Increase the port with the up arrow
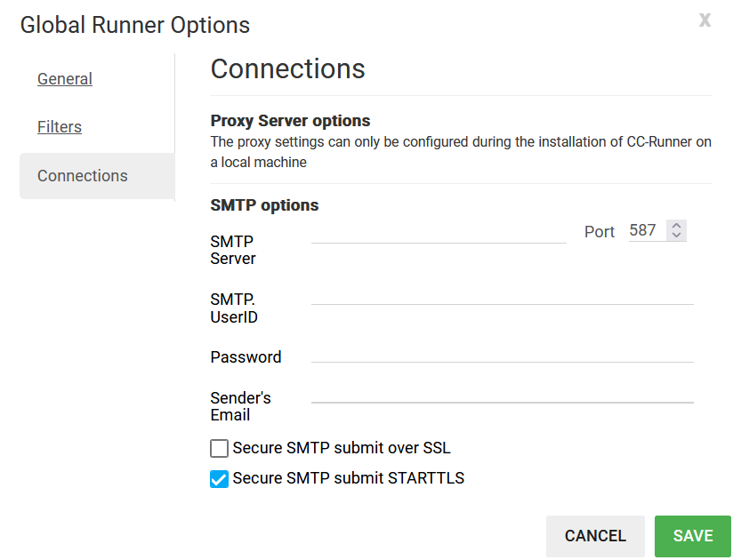This screenshot has width=733, height=560. 677,226
